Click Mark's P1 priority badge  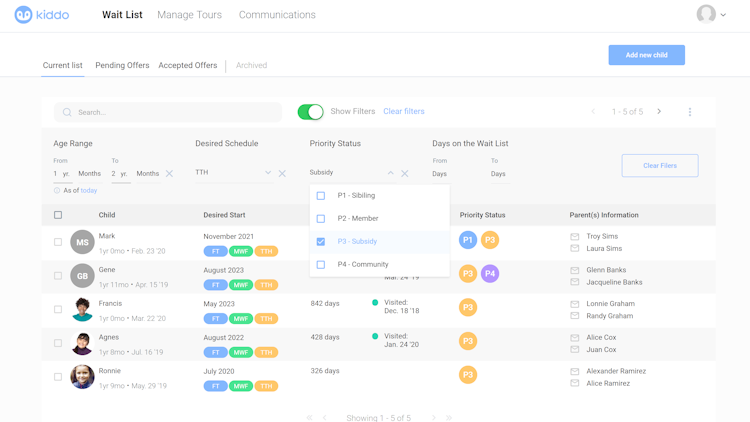click(468, 240)
